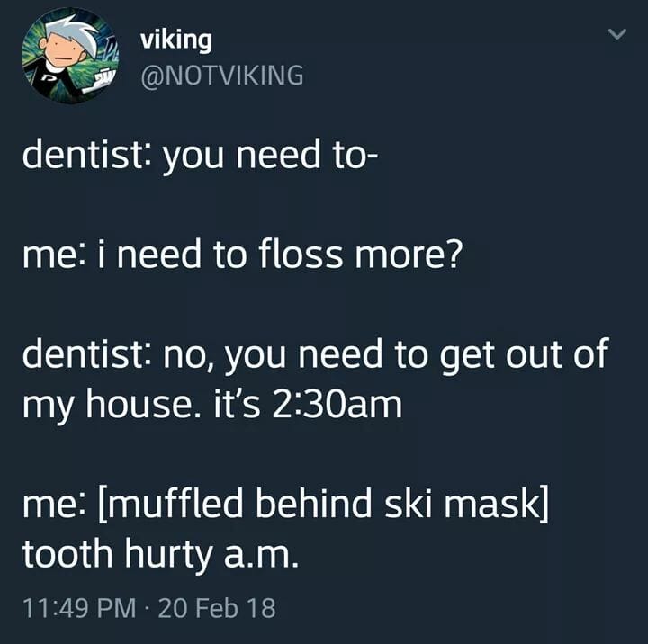Click the words 'my house.'
The width and height of the screenshot is (648, 644).
click(x=112, y=406)
